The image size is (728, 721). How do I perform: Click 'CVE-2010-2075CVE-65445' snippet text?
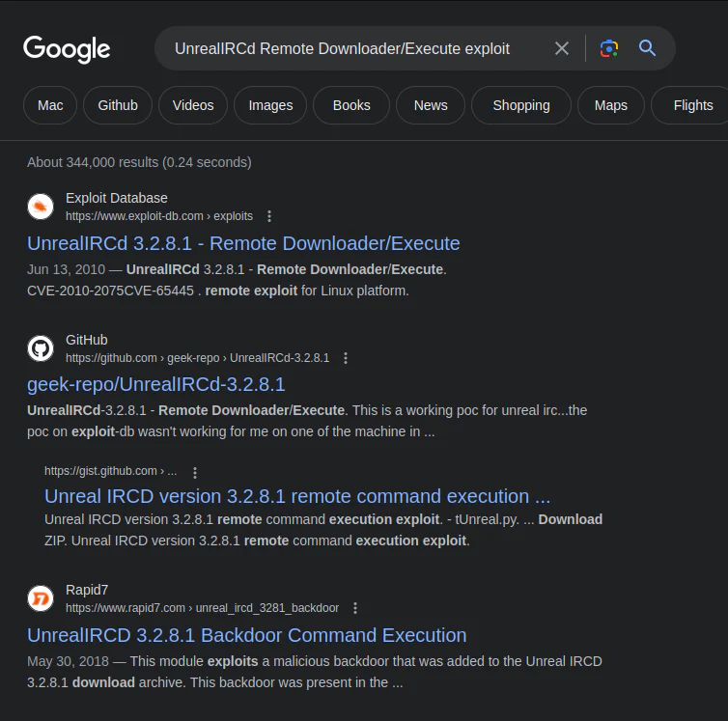110,291
